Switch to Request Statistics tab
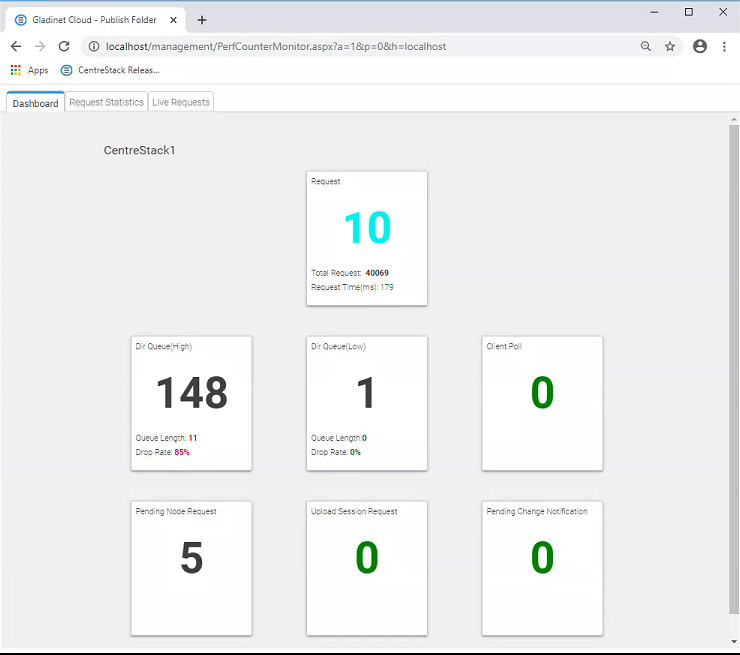740x655 pixels. [106, 102]
